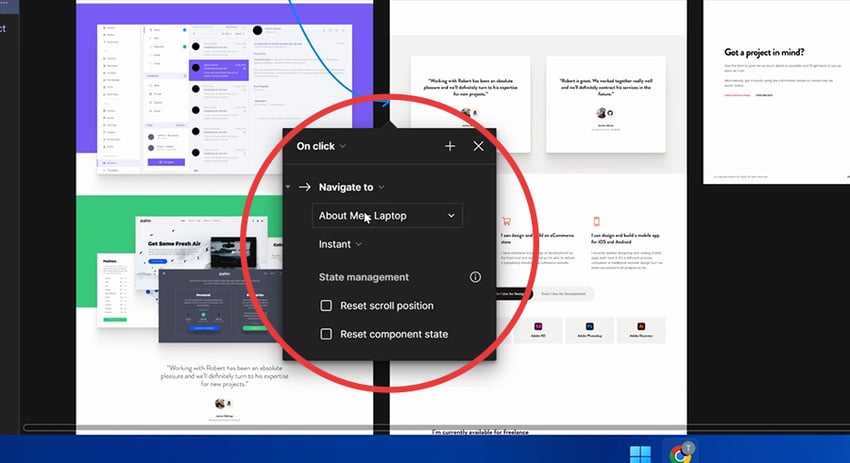Select the Adobe XD skill tile
Screen dimensions: 850x463
coord(538,330)
